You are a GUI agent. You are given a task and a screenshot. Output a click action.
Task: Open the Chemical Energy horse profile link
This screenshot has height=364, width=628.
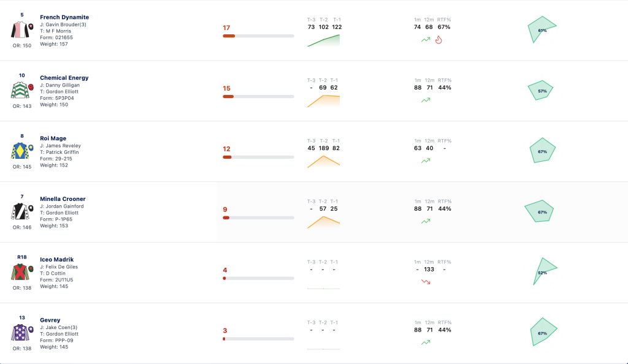point(64,78)
